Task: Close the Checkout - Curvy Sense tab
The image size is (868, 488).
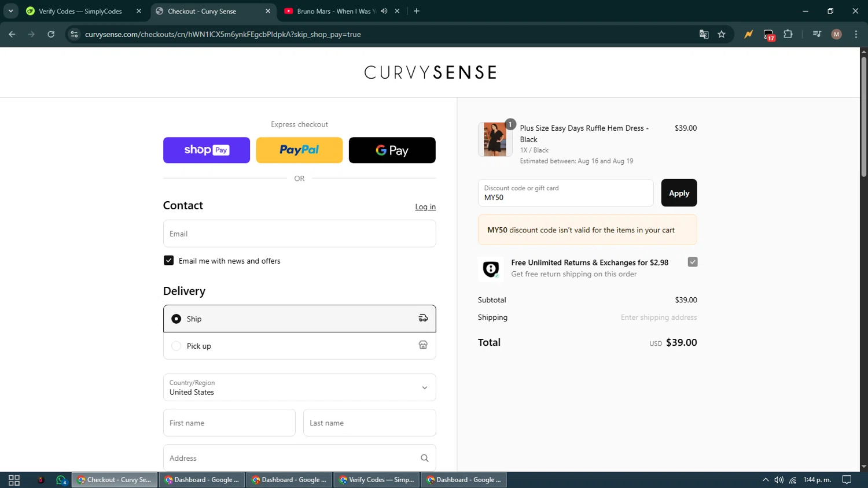Action: click(268, 11)
